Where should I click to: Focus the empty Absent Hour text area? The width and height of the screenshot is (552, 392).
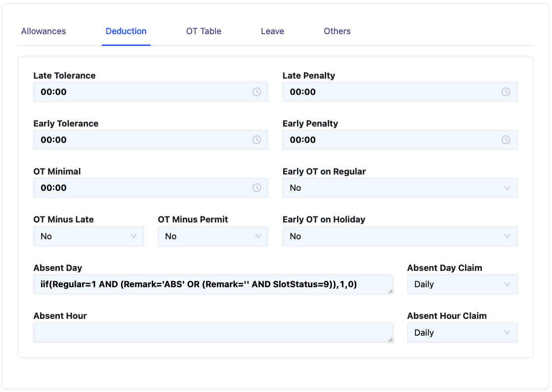click(x=212, y=333)
